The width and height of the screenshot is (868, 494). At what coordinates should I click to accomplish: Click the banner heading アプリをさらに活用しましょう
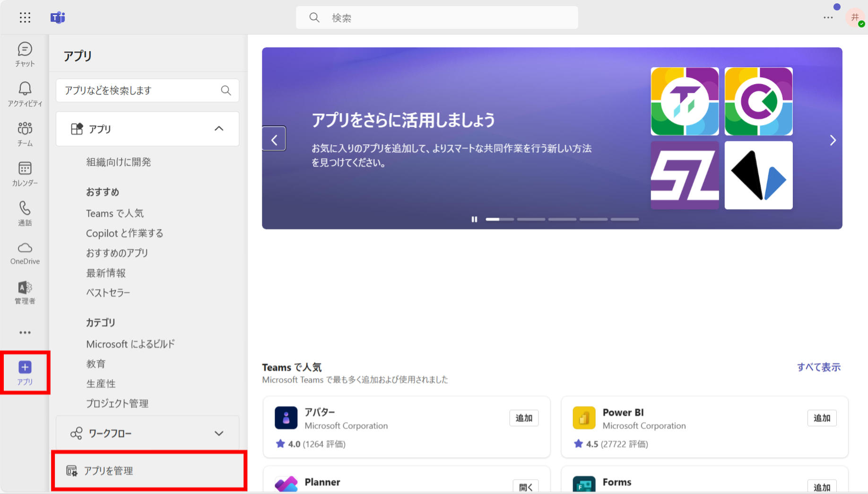pos(403,120)
